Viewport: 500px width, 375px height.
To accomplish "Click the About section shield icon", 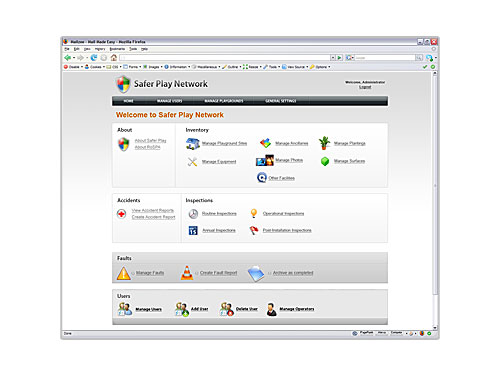I will 124,145.
